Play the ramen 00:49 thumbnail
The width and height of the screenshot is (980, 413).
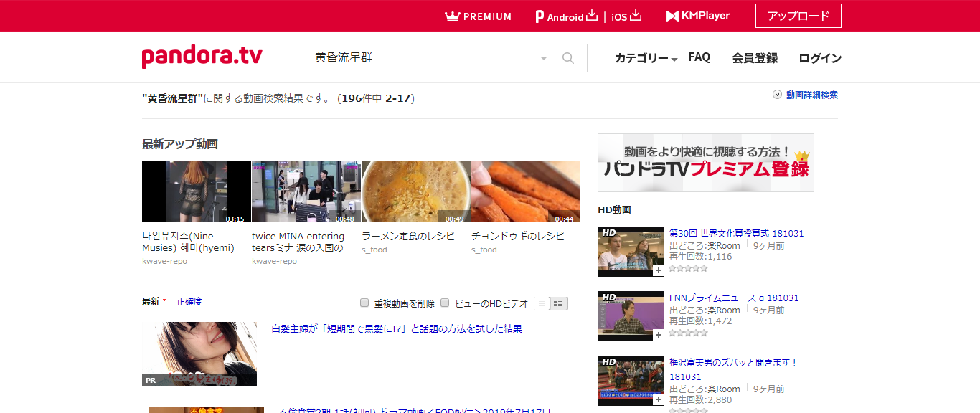tap(416, 191)
